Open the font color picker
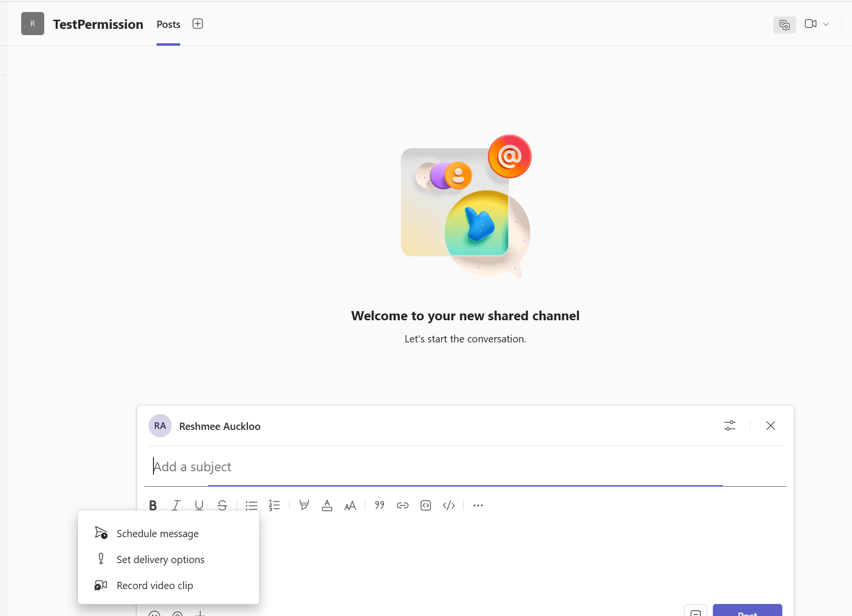Image resolution: width=852 pixels, height=616 pixels. [327, 505]
